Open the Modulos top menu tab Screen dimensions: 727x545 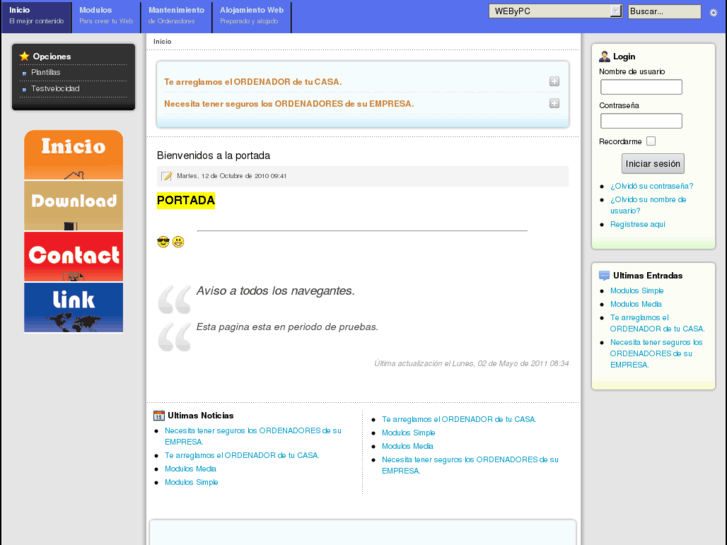106,16
